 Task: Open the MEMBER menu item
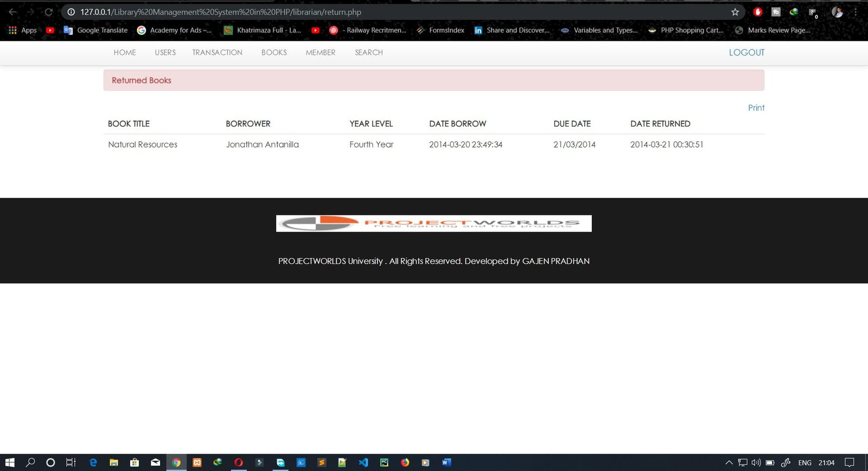coord(321,53)
